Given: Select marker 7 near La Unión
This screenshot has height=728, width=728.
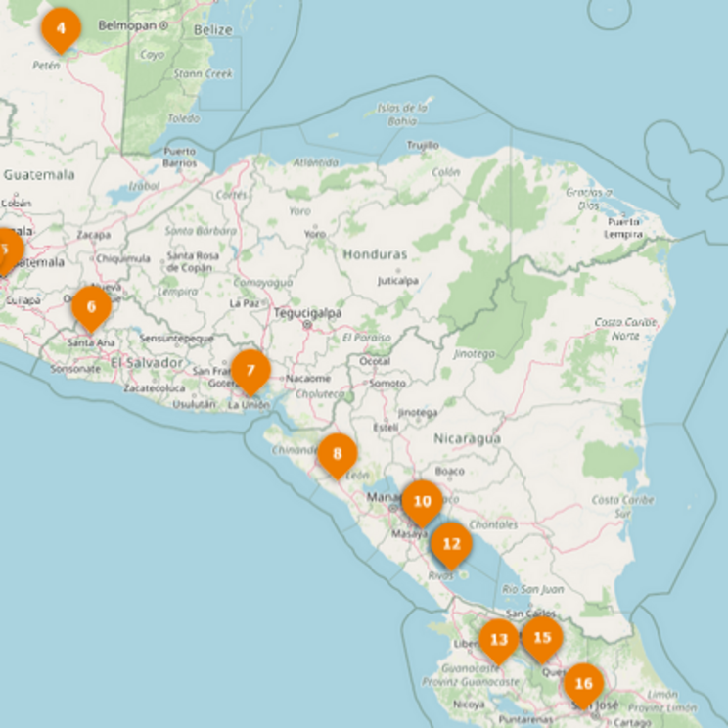Looking at the screenshot, I should (250, 373).
